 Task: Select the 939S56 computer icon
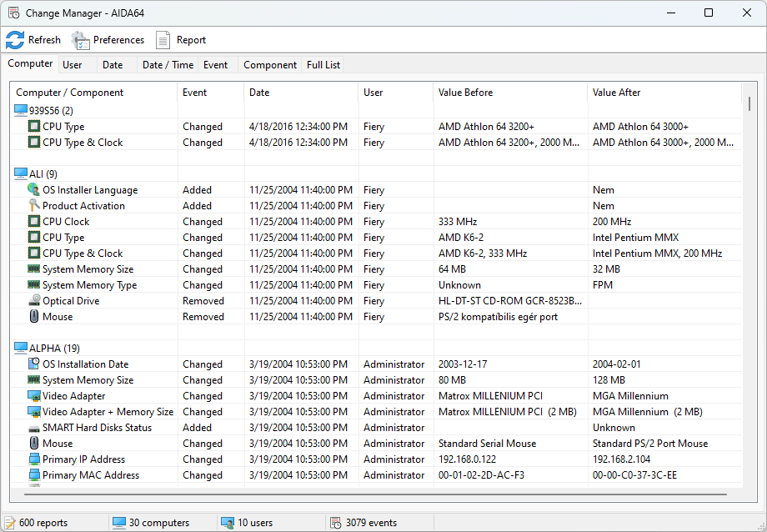(21, 111)
